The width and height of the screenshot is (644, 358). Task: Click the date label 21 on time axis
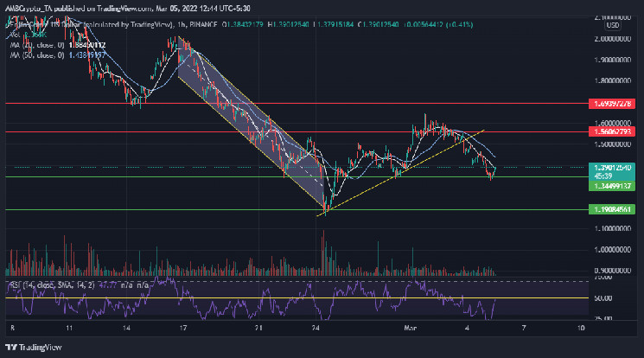[258, 328]
